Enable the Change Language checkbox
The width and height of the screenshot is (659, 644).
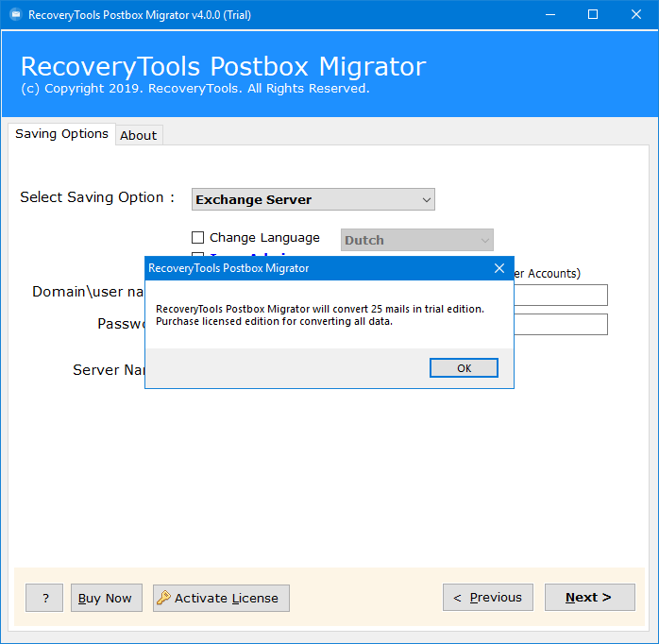pos(197,238)
